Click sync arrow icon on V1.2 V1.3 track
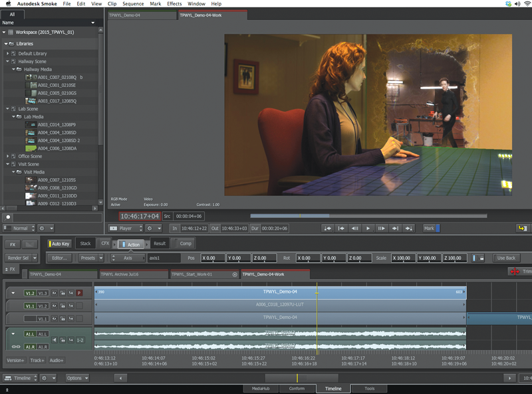Viewport: 532px width, 394px height. [x=71, y=293]
